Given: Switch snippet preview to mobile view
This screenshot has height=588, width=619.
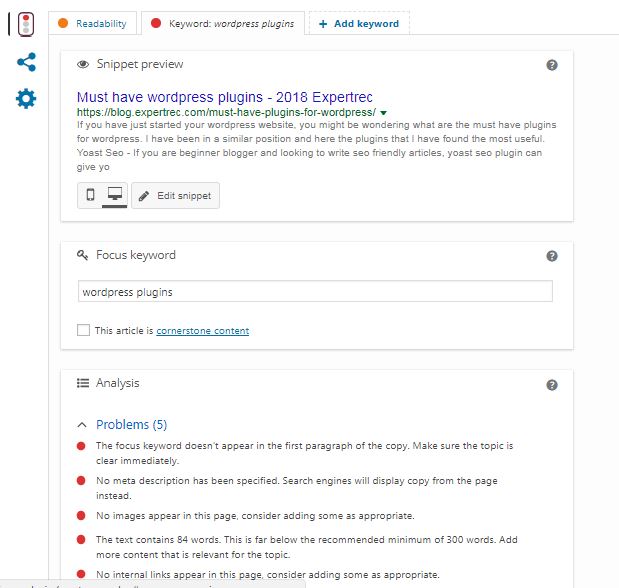Looking at the screenshot, I should click(90, 195).
